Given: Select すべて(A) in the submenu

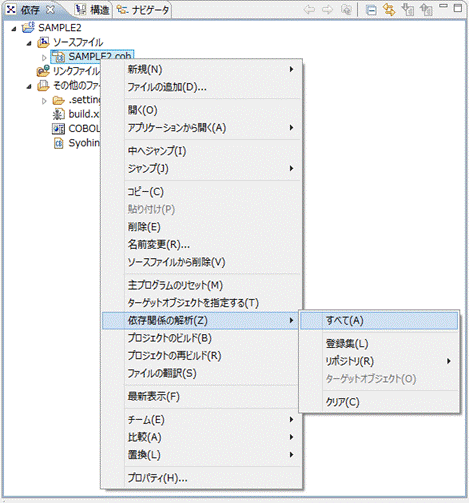Looking at the screenshot, I should [x=379, y=320].
